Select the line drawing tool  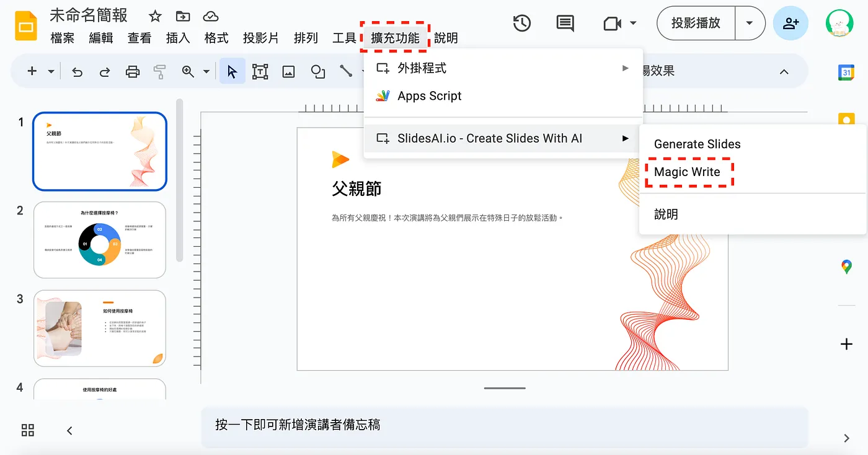[x=346, y=71]
